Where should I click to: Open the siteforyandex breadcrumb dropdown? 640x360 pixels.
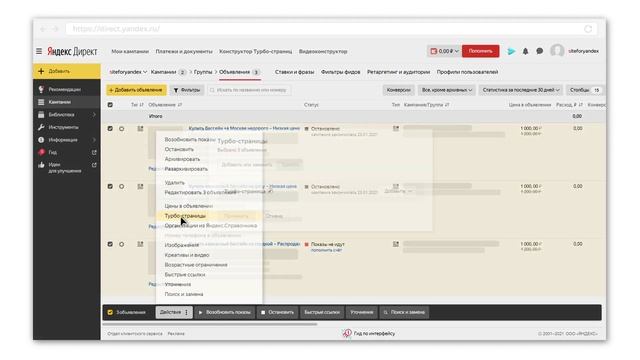point(128,72)
